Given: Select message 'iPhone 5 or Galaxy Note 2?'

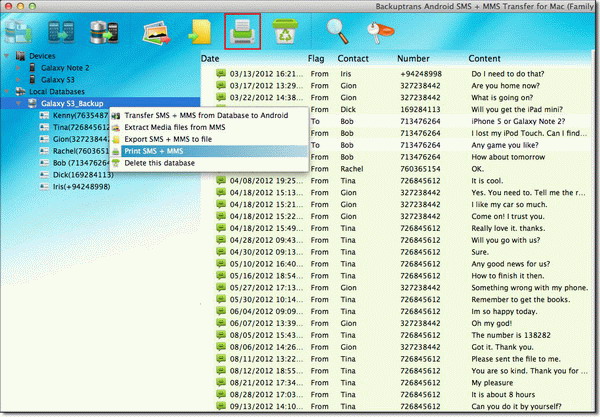Looking at the screenshot, I should (x=518, y=121).
